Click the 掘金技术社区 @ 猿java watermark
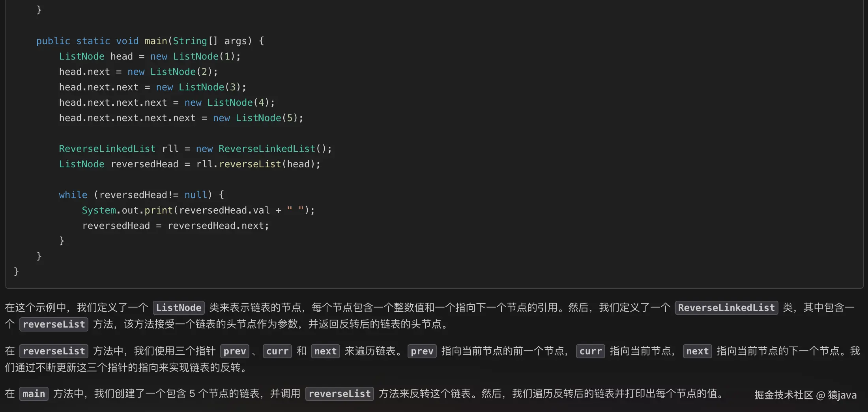Viewport: 868px width, 412px height. tap(805, 395)
